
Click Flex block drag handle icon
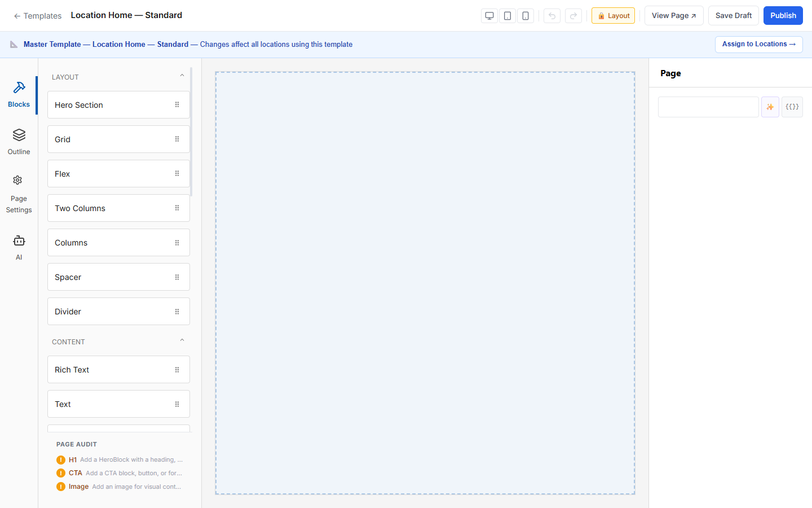[177, 174]
